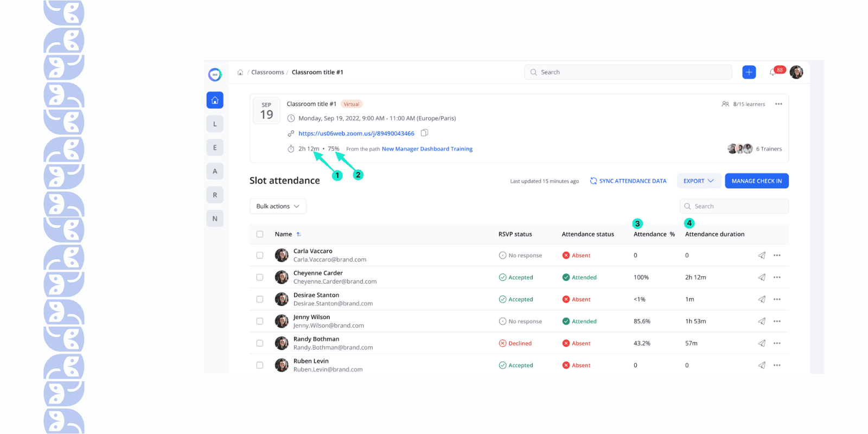868x434 pixels.
Task: Focus the top global Search field
Action: [628, 72]
